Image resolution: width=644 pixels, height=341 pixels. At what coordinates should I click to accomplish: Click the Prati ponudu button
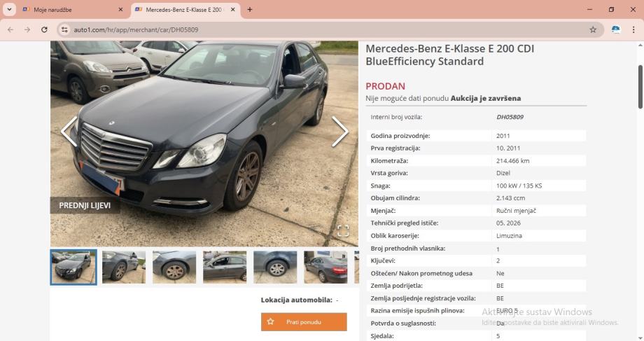click(x=304, y=322)
